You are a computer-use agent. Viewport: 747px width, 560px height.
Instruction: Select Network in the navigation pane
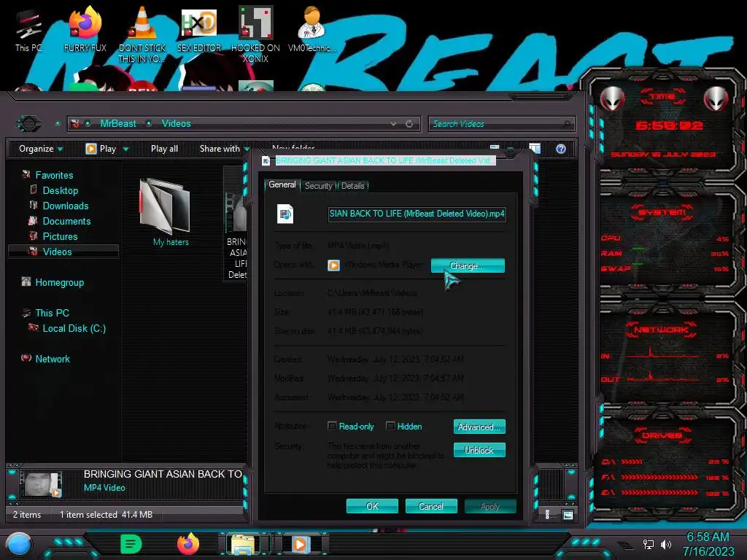53,359
